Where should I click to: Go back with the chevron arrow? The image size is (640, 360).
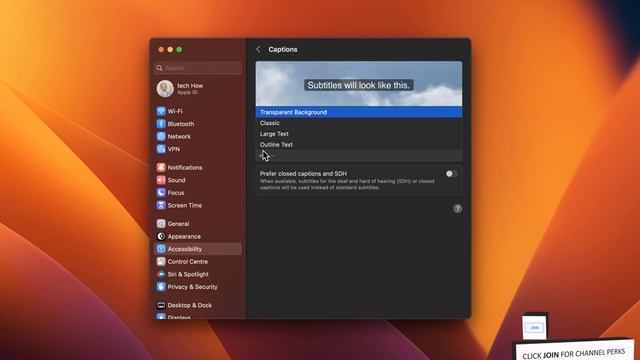pyautogui.click(x=258, y=49)
